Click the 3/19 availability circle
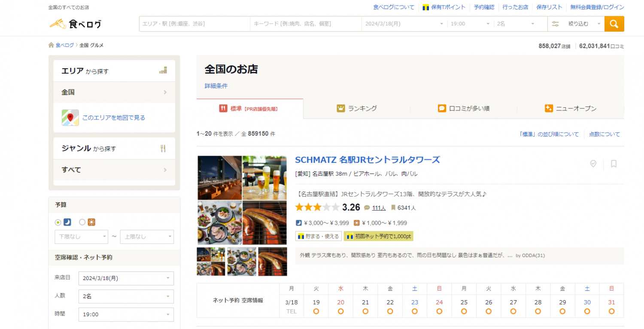This screenshot has height=329, width=644. click(316, 311)
